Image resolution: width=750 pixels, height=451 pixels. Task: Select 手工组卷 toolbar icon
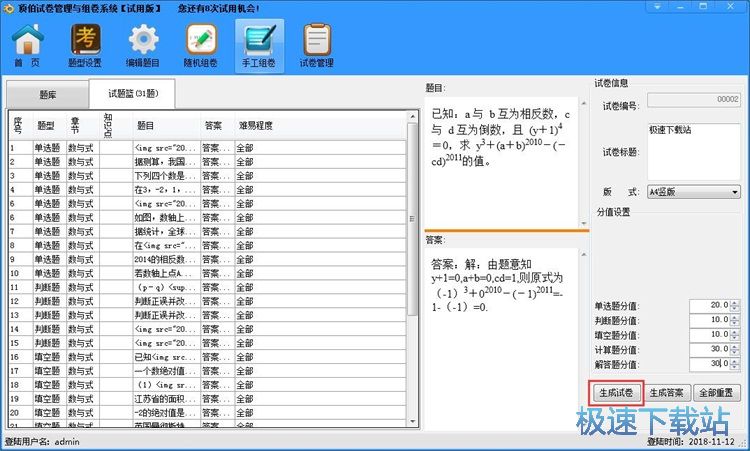[259, 45]
